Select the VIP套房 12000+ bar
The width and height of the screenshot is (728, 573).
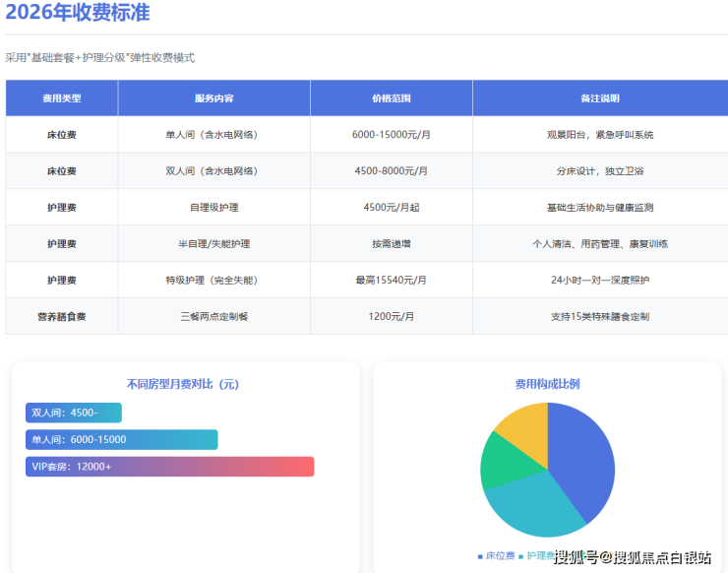pos(169,466)
